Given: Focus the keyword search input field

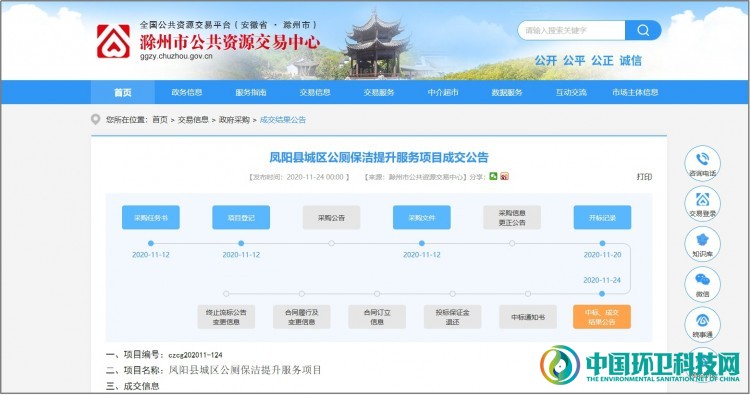Looking at the screenshot, I should (571, 31).
